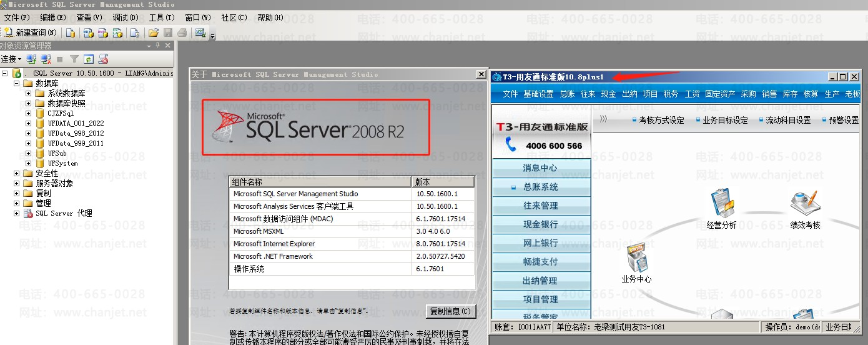
Task: Open 消息中心 in the T3 sidebar
Action: pyautogui.click(x=541, y=167)
